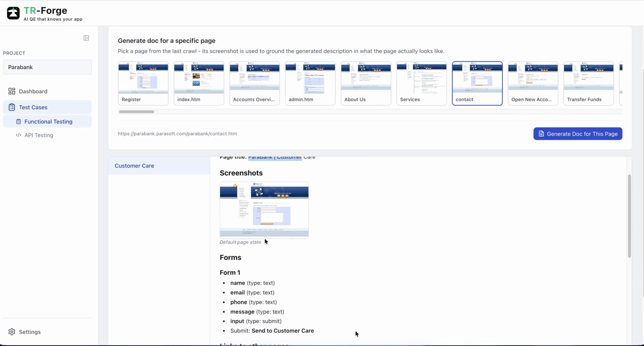Click 'Generate doc for a specific page' heading
The height and width of the screenshot is (346, 644).
pyautogui.click(x=167, y=40)
